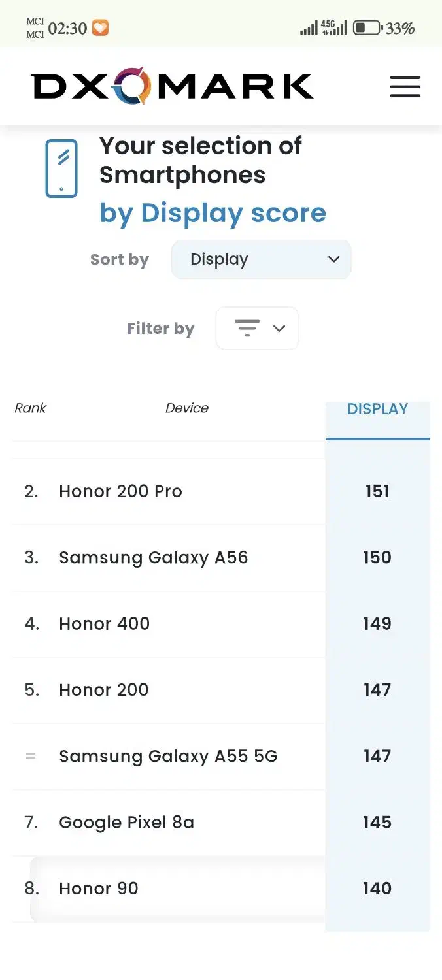Click the DXOMARK logo
The height and width of the screenshot is (980, 442).
click(x=172, y=86)
